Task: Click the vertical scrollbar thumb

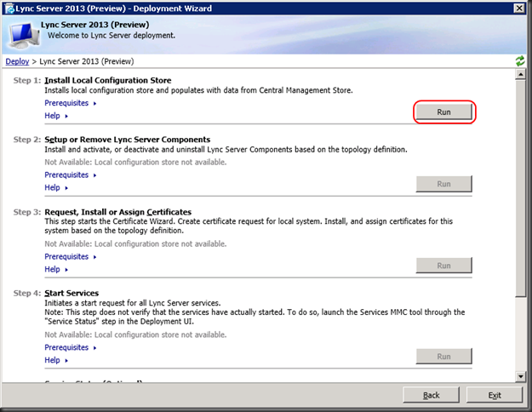Action: [520, 189]
